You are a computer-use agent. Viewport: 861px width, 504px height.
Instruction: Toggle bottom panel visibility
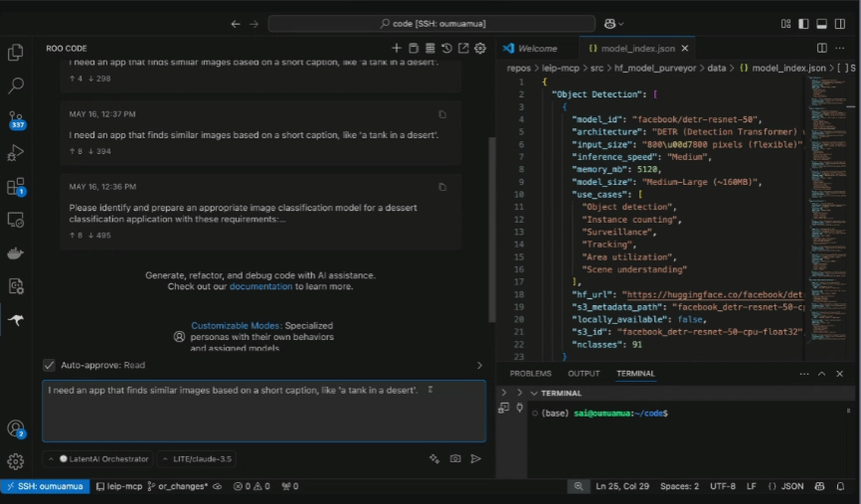point(821,24)
